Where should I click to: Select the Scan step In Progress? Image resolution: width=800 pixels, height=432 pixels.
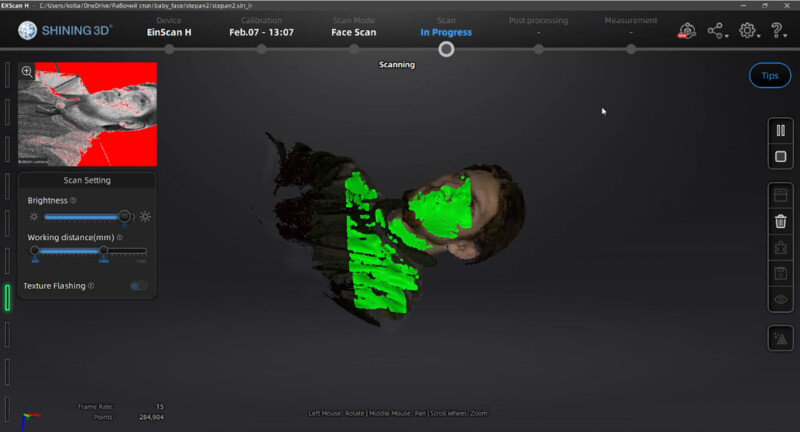point(446,32)
